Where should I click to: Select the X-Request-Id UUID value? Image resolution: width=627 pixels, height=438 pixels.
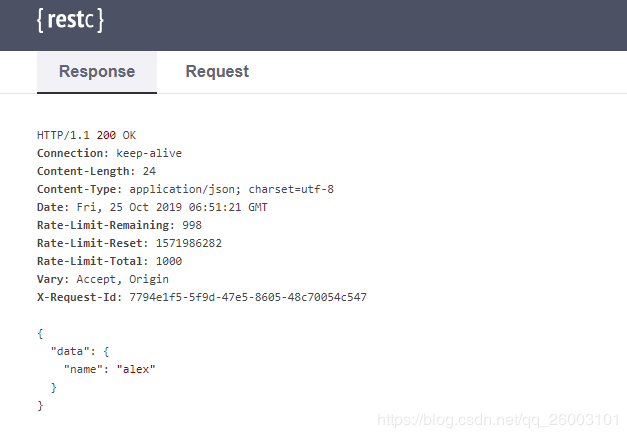coord(248,297)
